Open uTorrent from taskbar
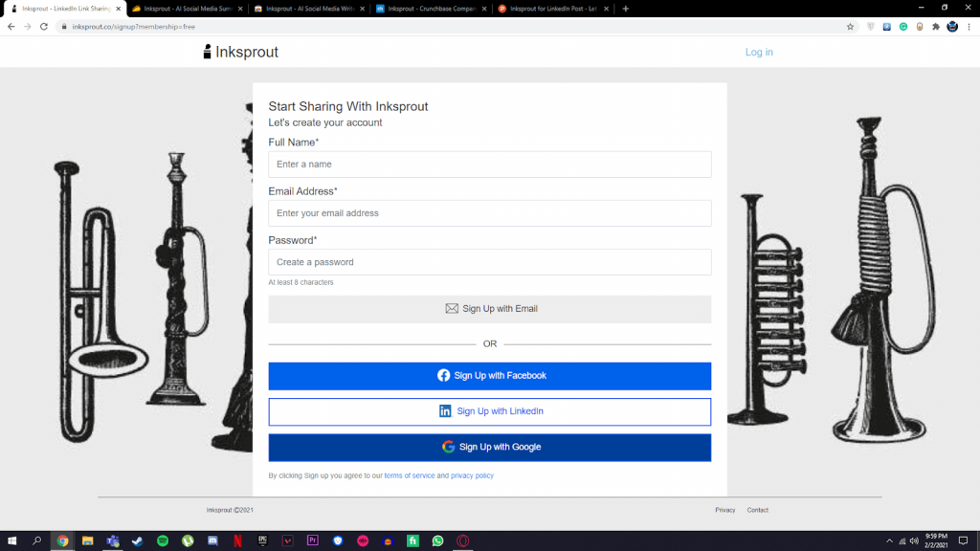Image resolution: width=980 pixels, height=551 pixels. coord(188,541)
